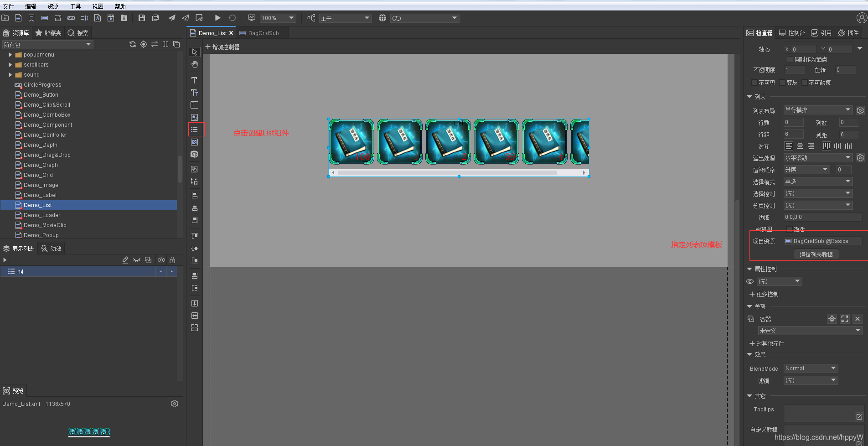This screenshot has height=446, width=868.
Task: Click the refresh icon beside Play
Action: point(232,18)
